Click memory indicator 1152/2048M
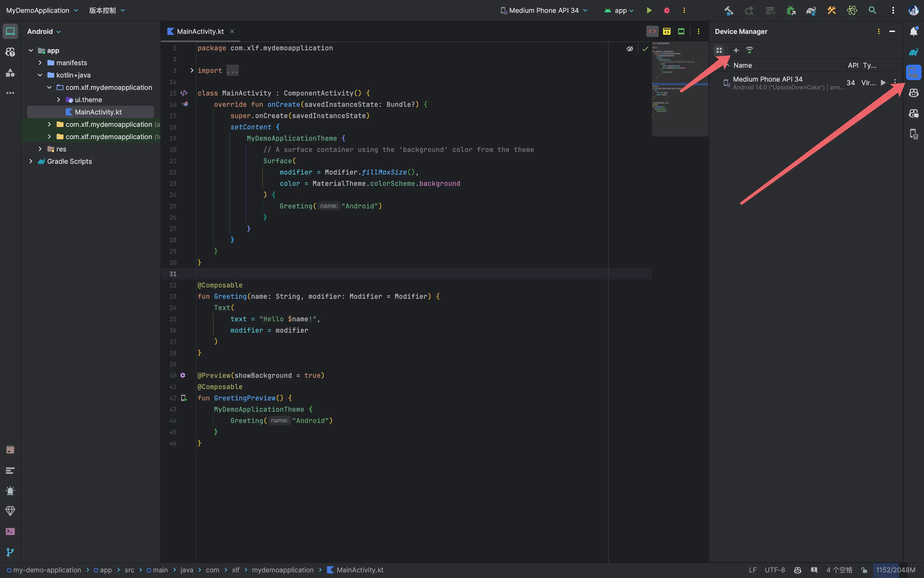Image resolution: width=924 pixels, height=578 pixels. tap(895, 570)
